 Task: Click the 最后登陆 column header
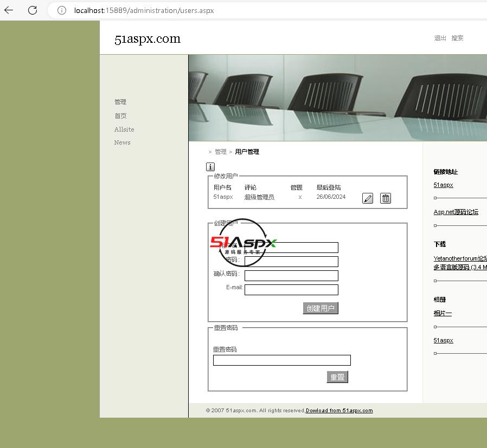coord(329,187)
